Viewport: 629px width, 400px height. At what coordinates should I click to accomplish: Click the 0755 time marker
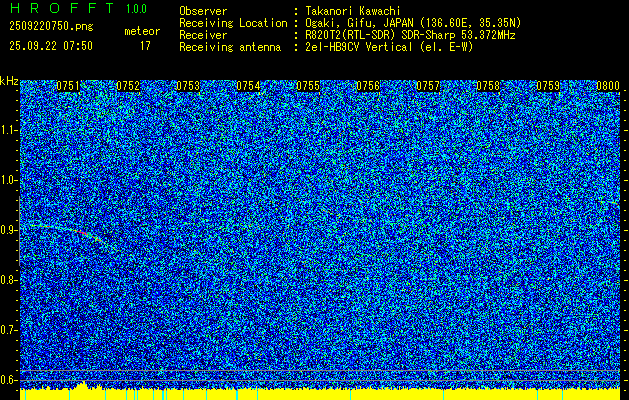pyautogui.click(x=308, y=86)
